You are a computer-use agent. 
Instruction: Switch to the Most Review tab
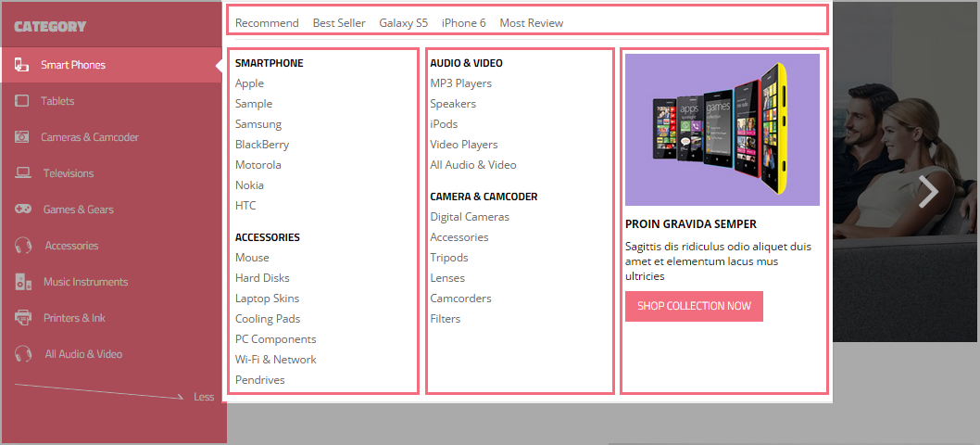(532, 23)
